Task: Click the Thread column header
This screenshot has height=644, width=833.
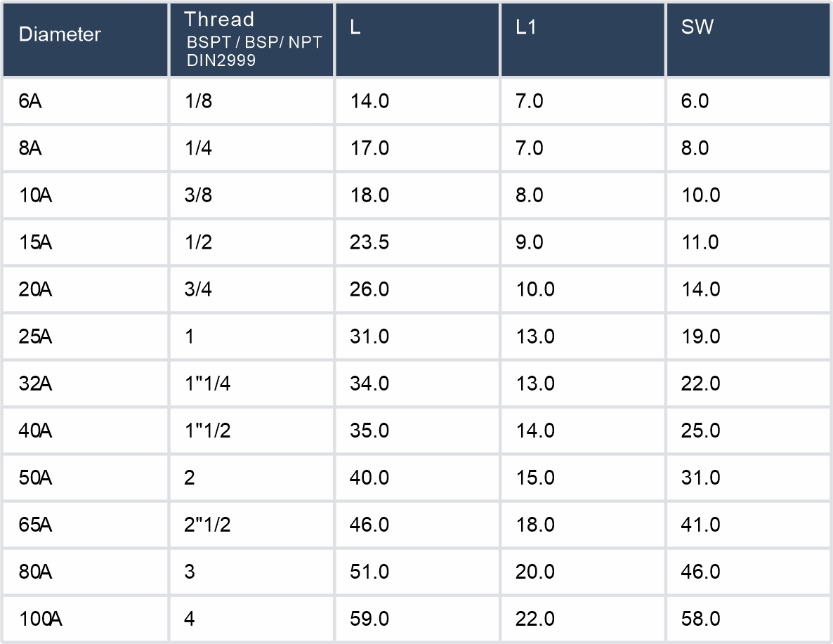Action: (x=219, y=20)
